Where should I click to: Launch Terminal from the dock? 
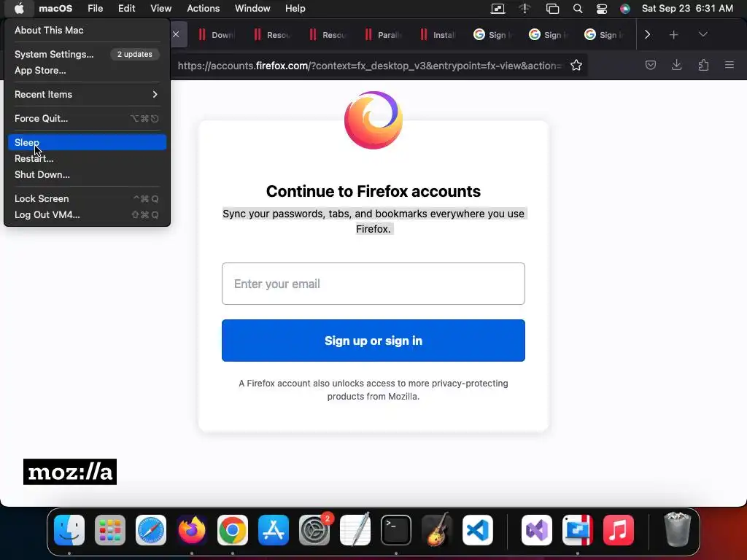(396, 530)
